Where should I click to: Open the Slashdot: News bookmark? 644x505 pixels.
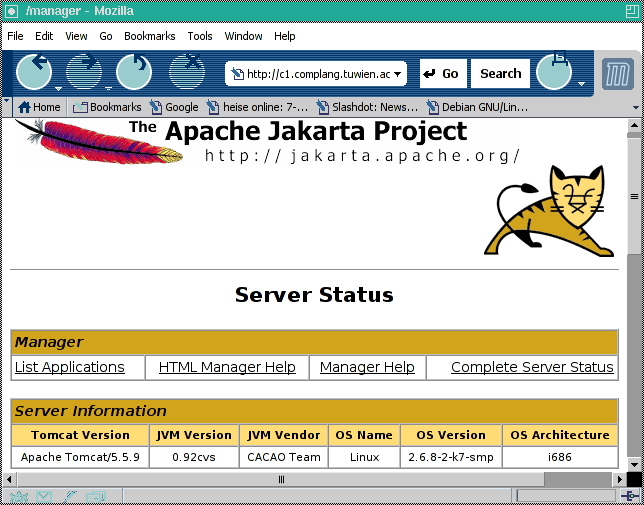(367, 107)
